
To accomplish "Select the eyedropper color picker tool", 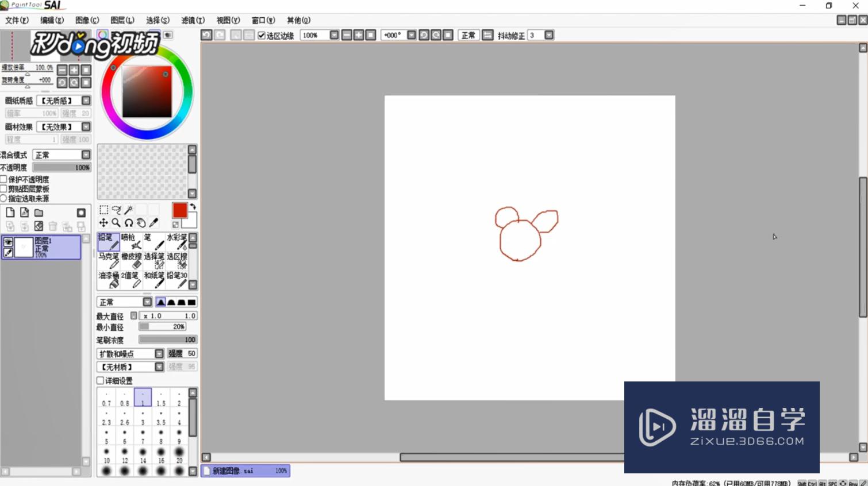I will [154, 223].
